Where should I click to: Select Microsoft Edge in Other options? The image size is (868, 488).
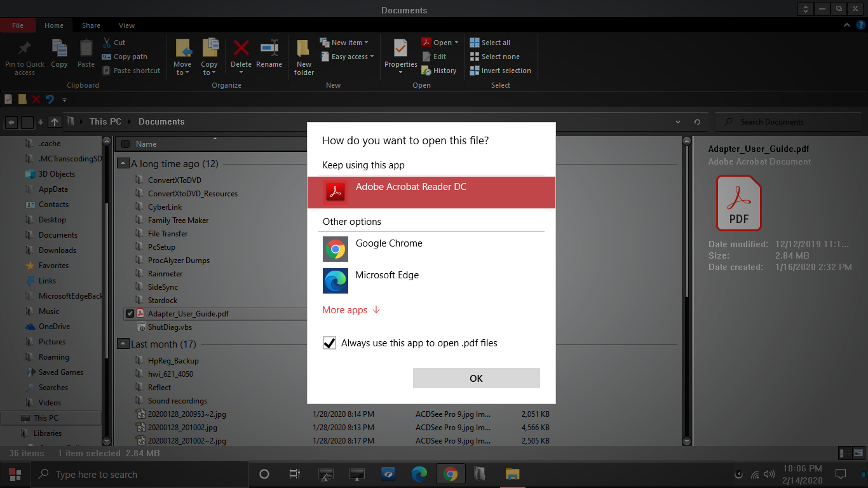[431, 281]
